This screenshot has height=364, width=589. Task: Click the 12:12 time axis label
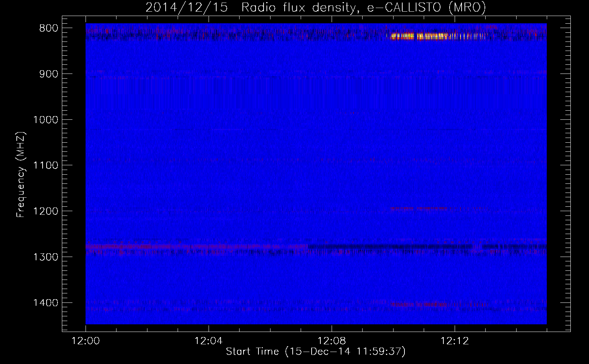tap(455, 341)
